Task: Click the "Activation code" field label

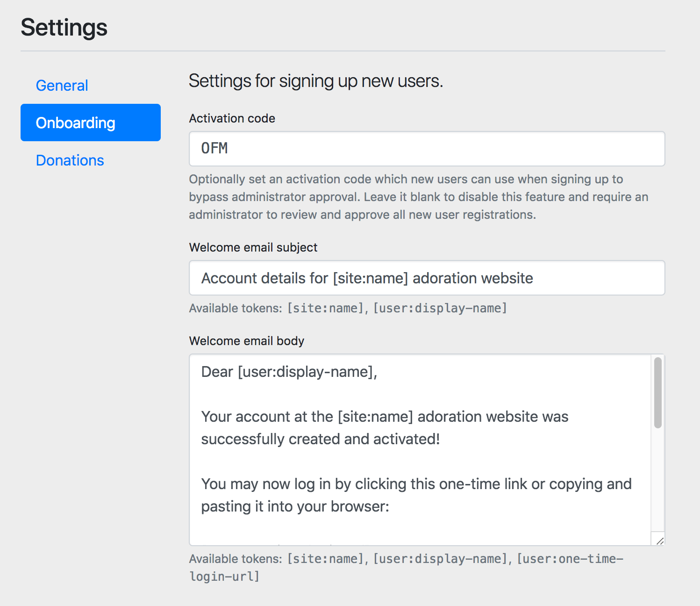Action: (232, 118)
